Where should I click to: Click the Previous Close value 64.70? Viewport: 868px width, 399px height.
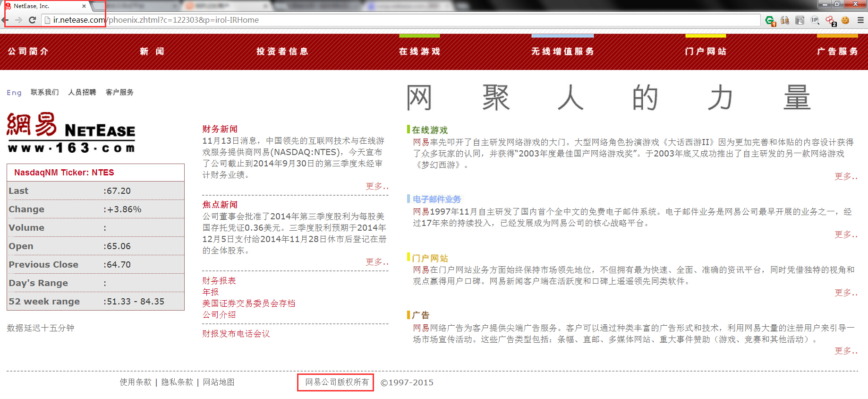[119, 265]
